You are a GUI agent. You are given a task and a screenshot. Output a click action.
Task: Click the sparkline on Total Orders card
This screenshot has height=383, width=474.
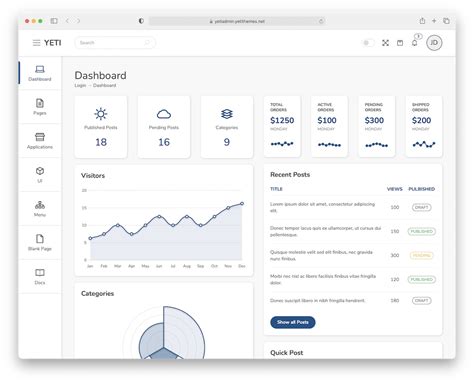tap(282, 144)
